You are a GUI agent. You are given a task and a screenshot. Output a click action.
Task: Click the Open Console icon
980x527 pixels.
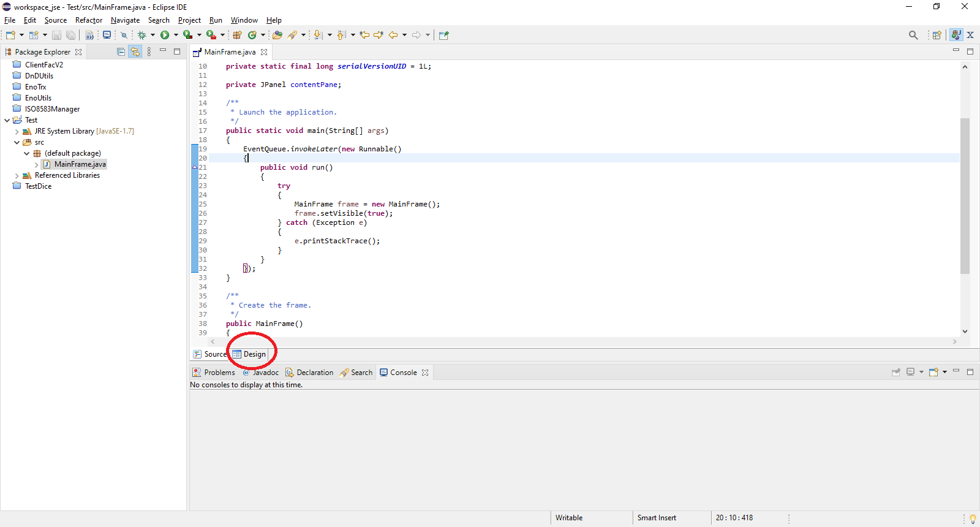pyautogui.click(x=933, y=372)
